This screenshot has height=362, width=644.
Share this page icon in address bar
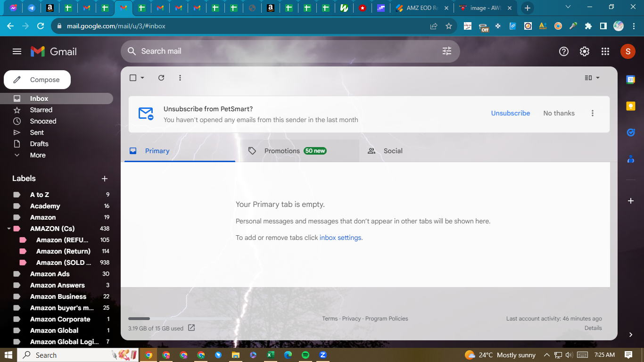tap(434, 26)
